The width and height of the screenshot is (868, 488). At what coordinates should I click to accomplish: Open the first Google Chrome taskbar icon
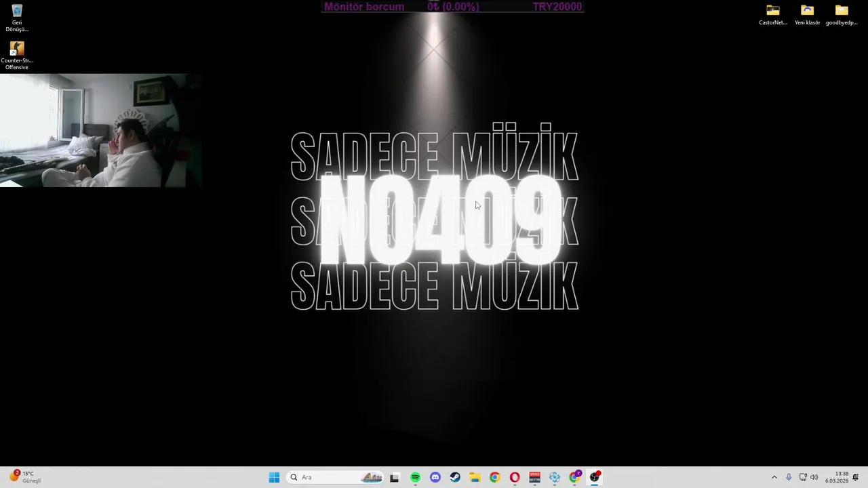(494, 477)
